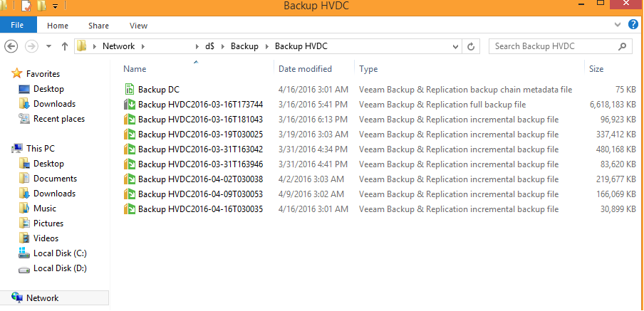Select file name Backup HVDC2016-04-16T030035
This screenshot has width=644, height=311.
coord(200,209)
